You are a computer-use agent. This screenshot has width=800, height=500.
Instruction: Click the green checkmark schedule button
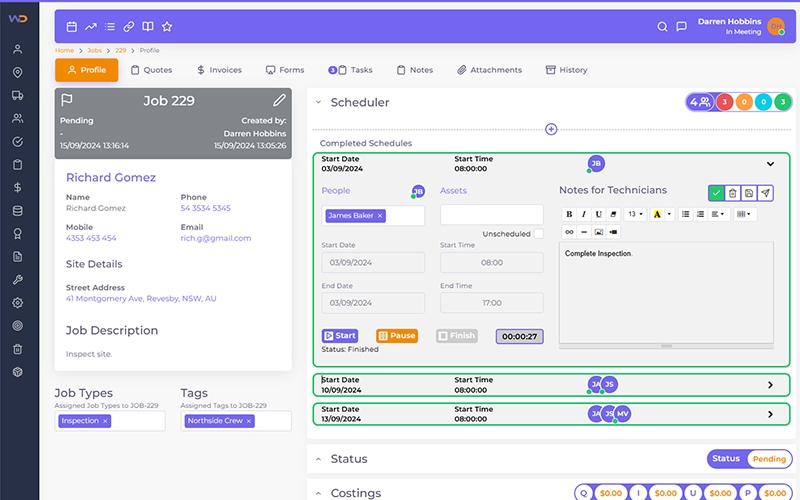point(716,193)
